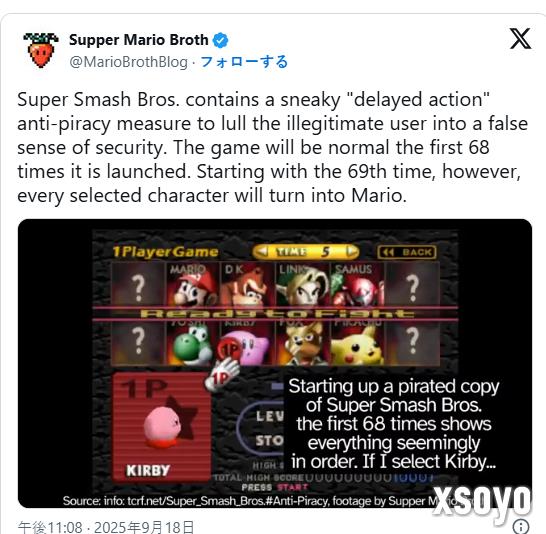546x534 pixels.
Task: Click the blue verified badge
Action: 220,40
